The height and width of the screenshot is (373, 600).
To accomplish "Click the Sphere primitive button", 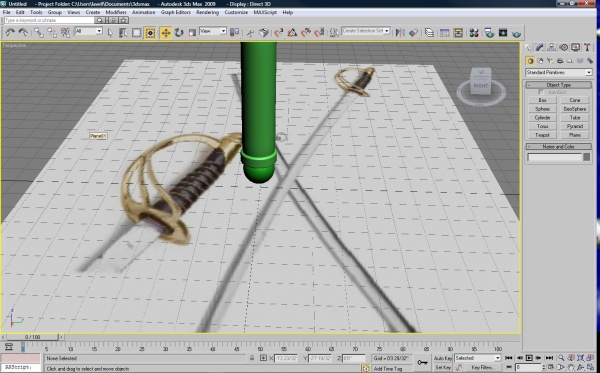I will coord(542,109).
